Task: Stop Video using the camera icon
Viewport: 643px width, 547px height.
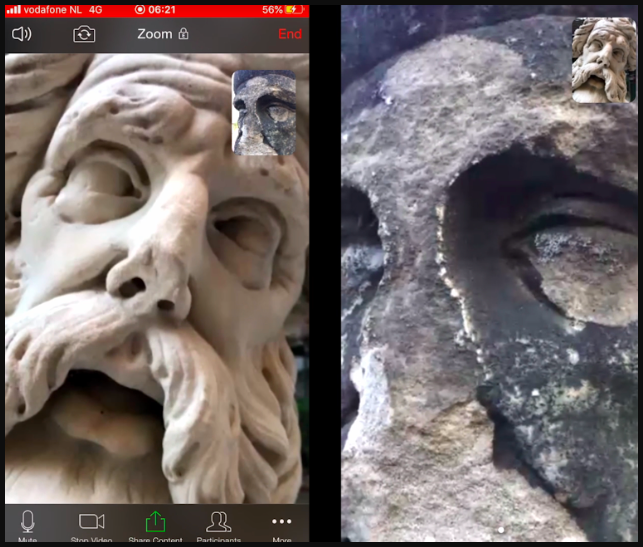Action: [x=92, y=523]
